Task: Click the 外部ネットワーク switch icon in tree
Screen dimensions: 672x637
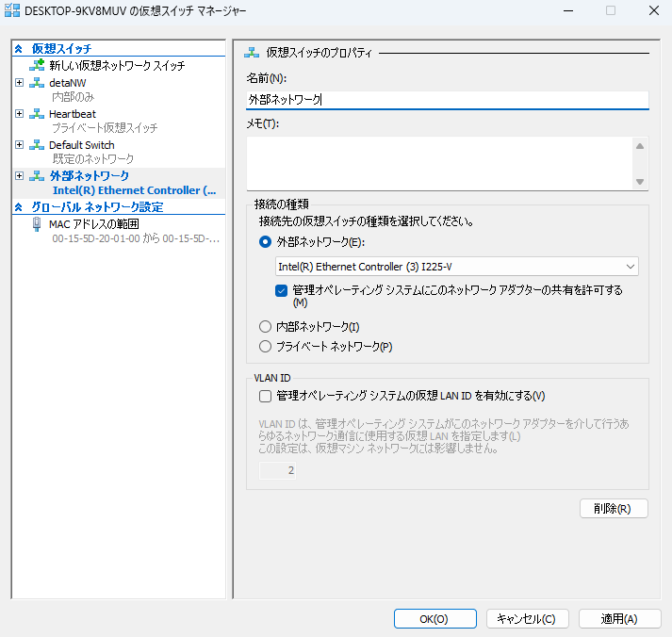Action: point(37,176)
